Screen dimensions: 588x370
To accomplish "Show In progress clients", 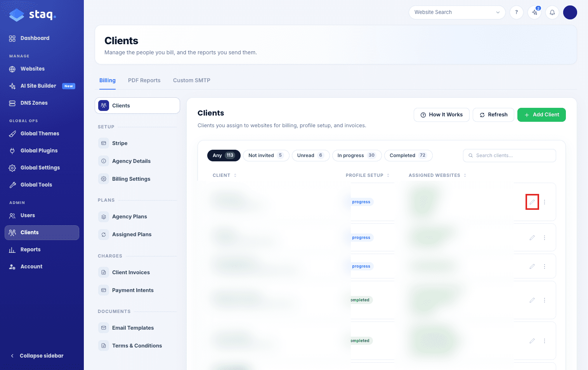I will 357,156.
